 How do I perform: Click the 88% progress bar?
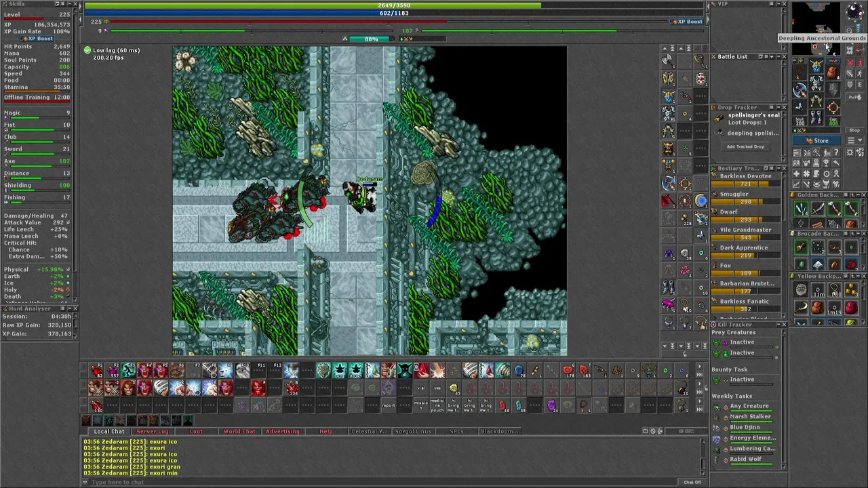(371, 39)
